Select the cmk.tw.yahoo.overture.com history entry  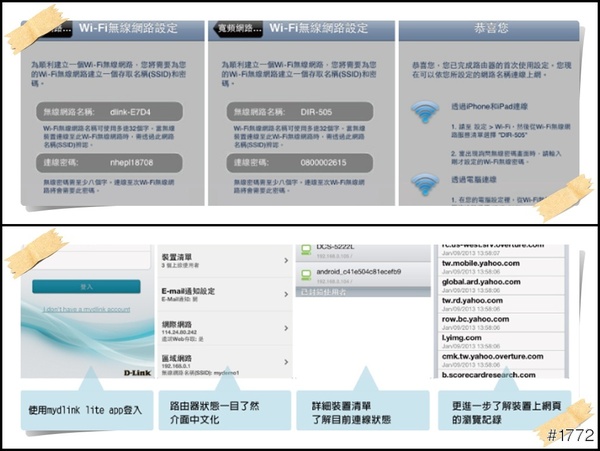coord(501,360)
